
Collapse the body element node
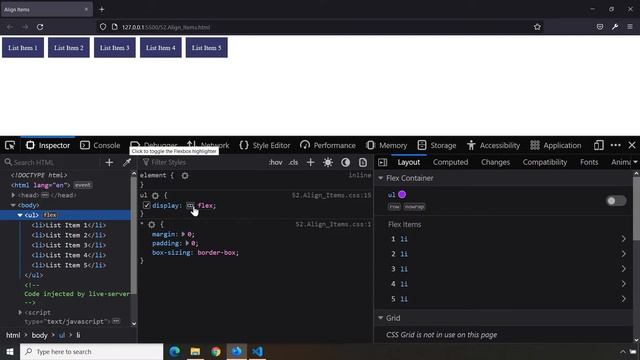[x=13, y=205]
